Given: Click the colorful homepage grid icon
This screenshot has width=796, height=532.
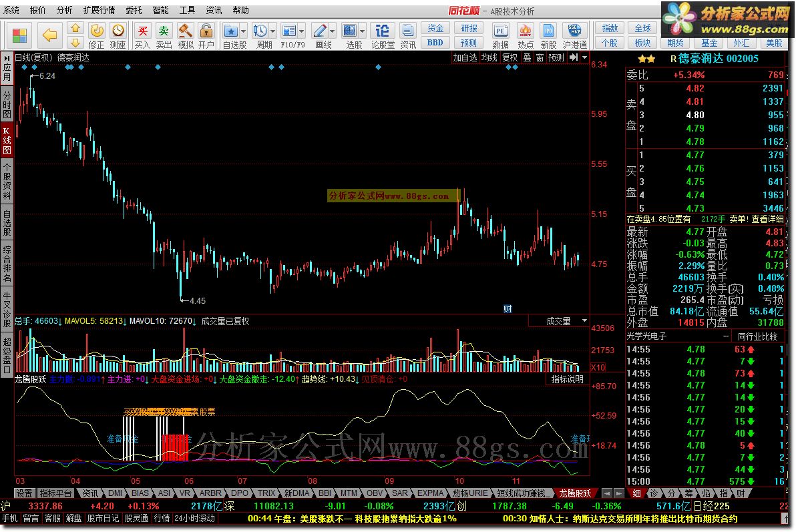Looking at the screenshot, I should [19, 35].
